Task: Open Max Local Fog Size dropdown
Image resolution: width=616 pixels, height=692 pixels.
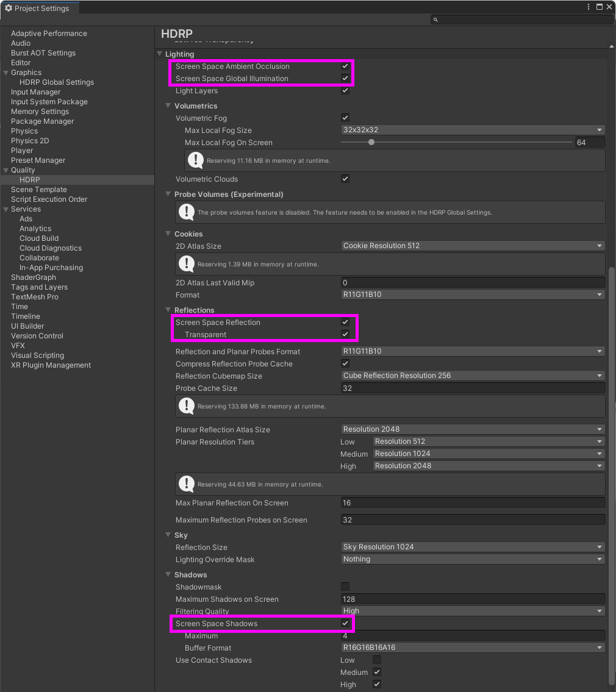Action: coord(473,130)
